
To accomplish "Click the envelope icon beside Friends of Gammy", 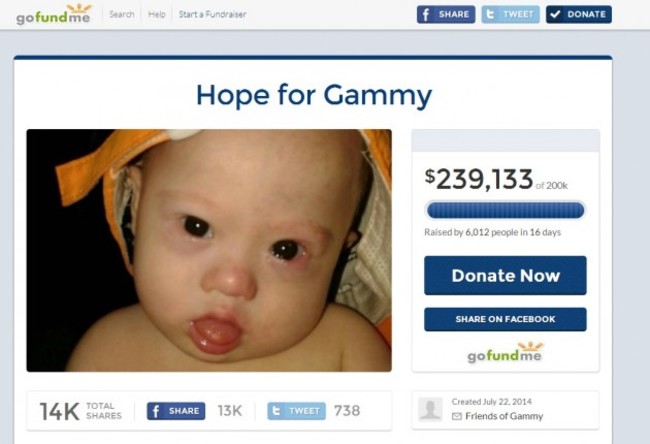I will point(456,416).
